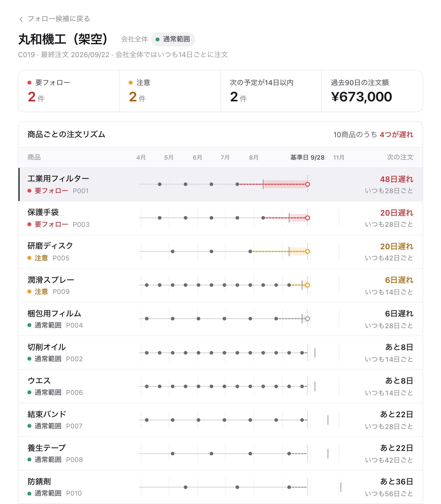Viewport: 441px width, 504px height.
Task: Select the 工業用フィルター product name
Action: (x=58, y=179)
